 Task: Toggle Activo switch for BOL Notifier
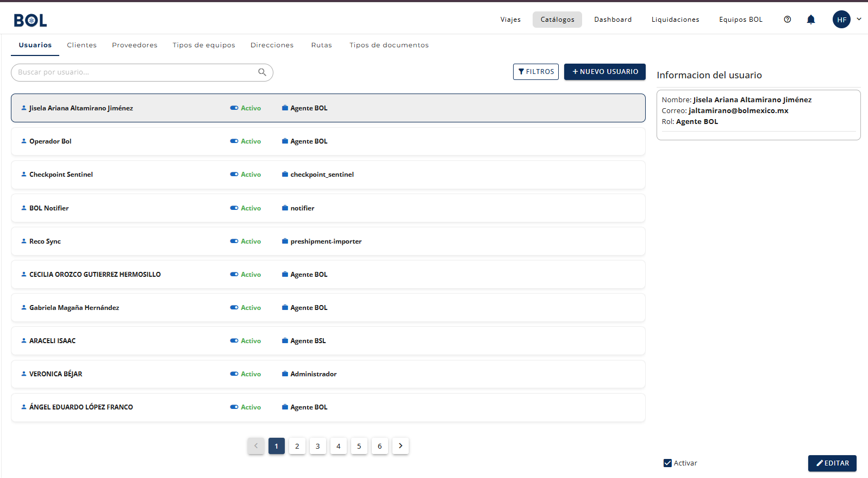click(234, 208)
